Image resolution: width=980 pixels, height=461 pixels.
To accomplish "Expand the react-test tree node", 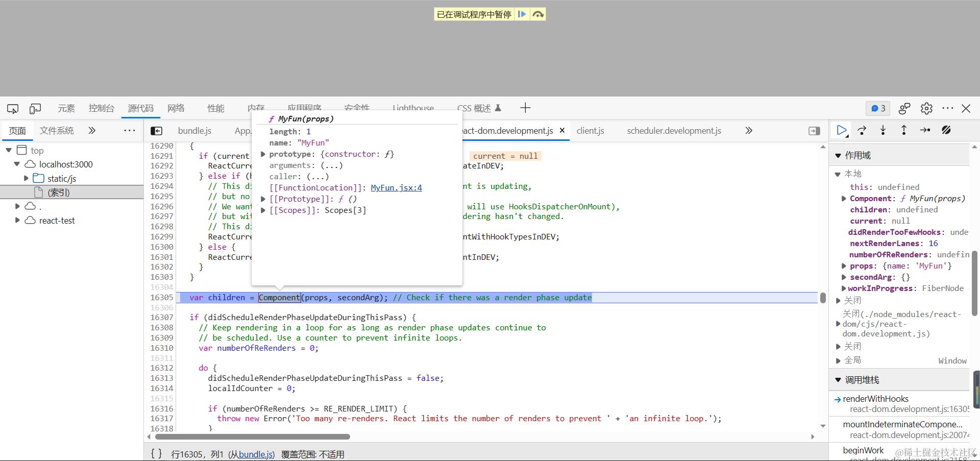I will tap(17, 220).
